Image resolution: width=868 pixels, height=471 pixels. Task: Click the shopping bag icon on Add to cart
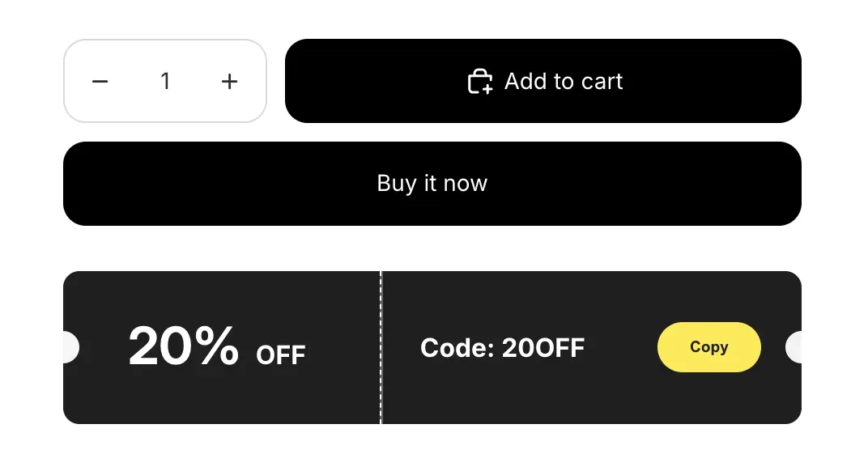click(x=480, y=81)
